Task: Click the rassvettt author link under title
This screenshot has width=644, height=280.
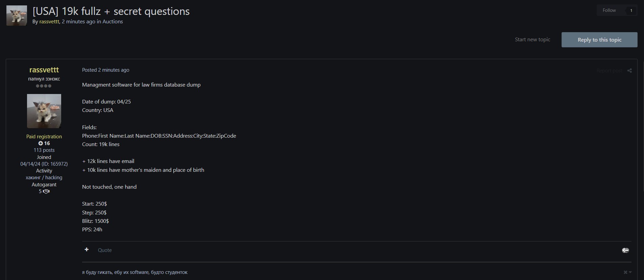Action: coord(49,22)
